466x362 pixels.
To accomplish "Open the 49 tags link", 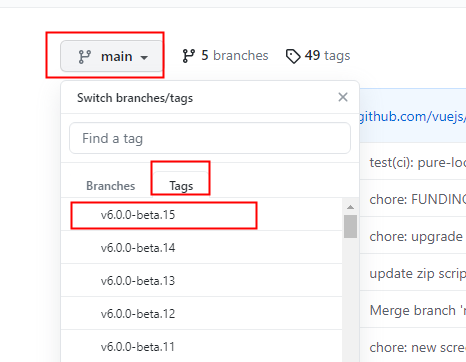I will pos(318,56).
